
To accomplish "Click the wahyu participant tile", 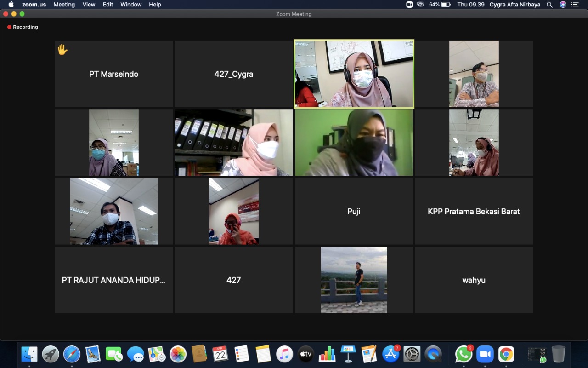I will coord(474,280).
